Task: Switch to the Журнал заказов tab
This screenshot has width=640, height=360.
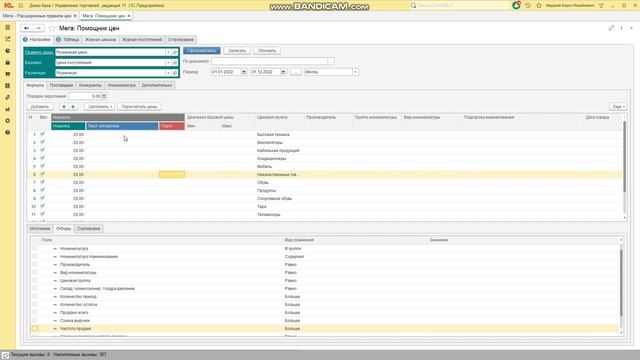Action: point(100,40)
